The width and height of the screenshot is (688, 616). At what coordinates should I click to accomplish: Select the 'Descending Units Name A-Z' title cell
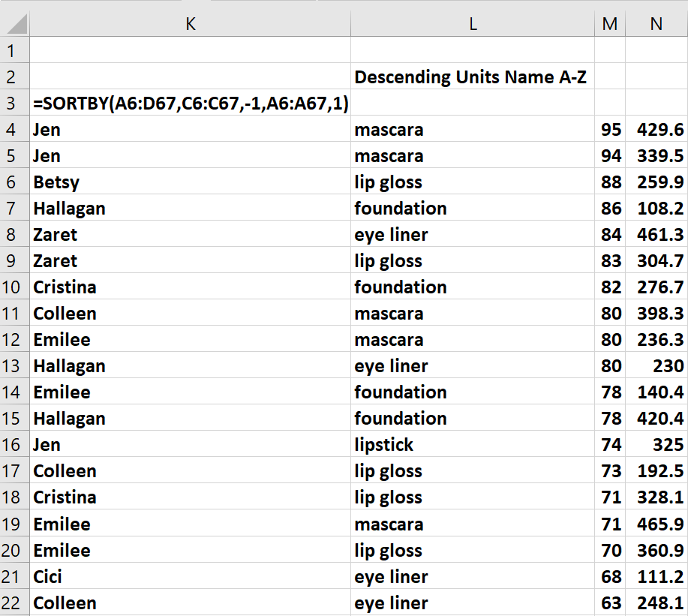coord(472,77)
